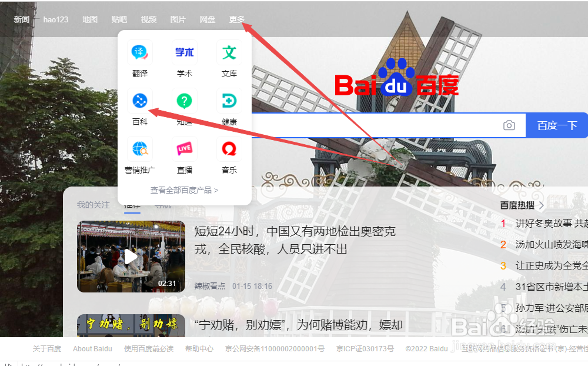This screenshot has width=588, height=366.
Task: Open headline 短短24小时，中国又有两地检出奥密克戎
Action: pyautogui.click(x=295, y=240)
